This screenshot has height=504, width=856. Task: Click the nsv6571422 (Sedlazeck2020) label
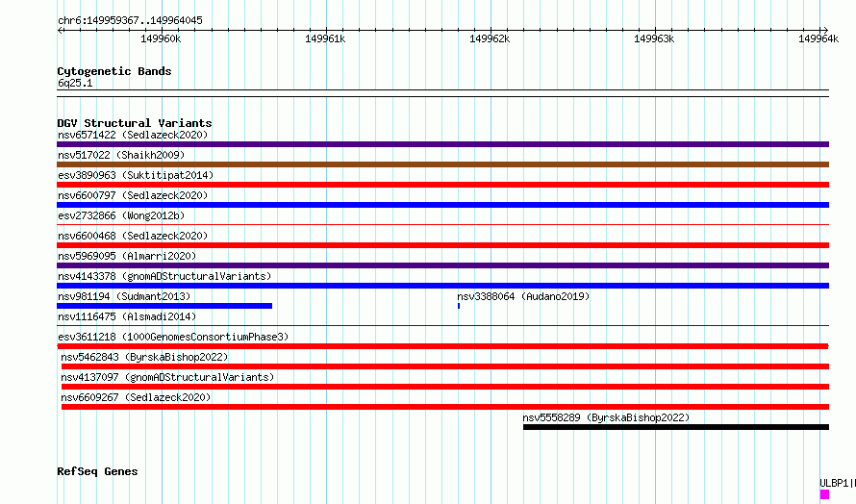(x=133, y=135)
